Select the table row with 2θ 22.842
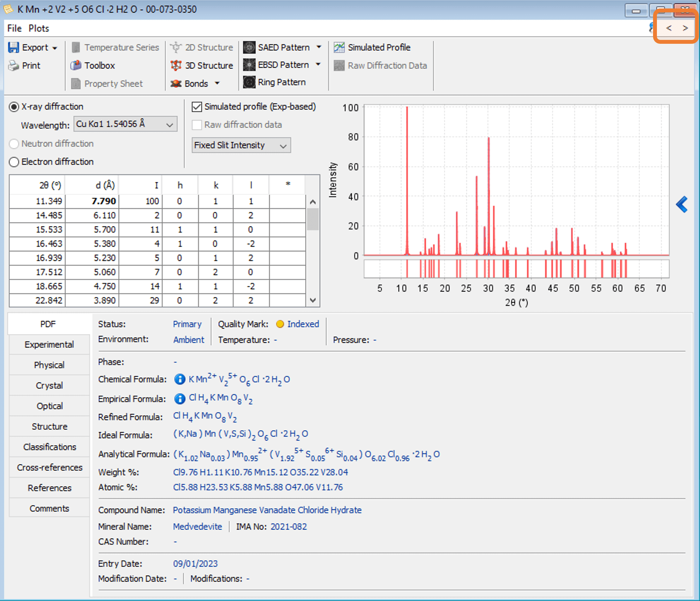Screen dimensions: 700x601 pos(158,300)
